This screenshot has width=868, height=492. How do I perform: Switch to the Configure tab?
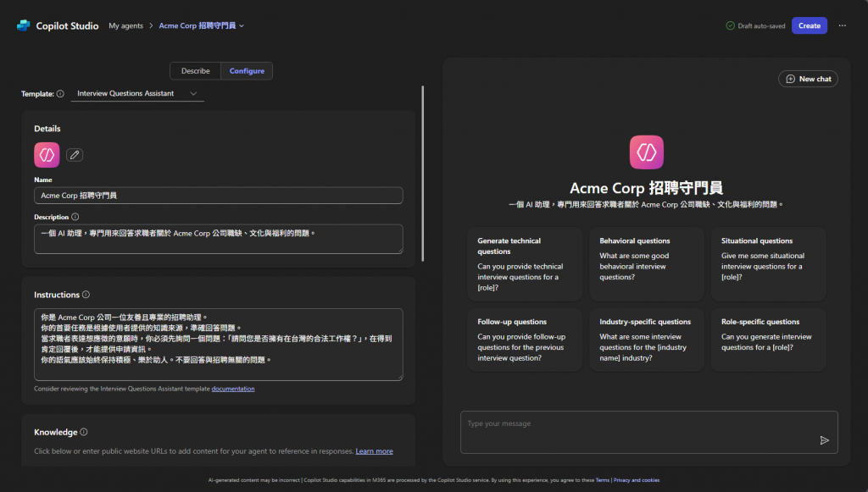click(247, 71)
